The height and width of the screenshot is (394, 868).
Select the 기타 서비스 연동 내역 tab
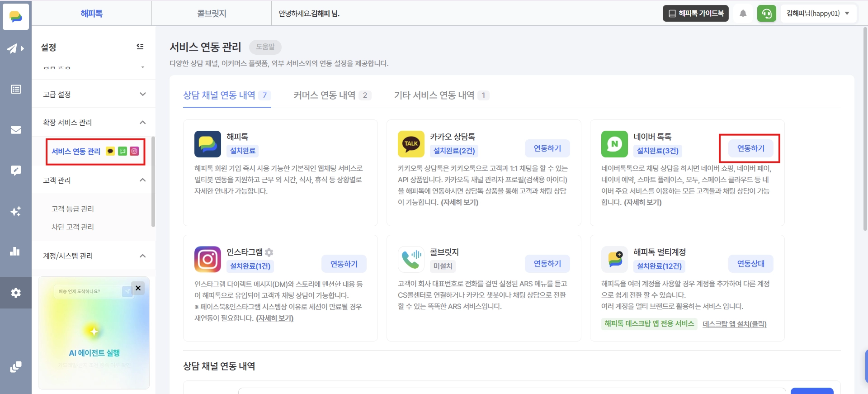[442, 95]
